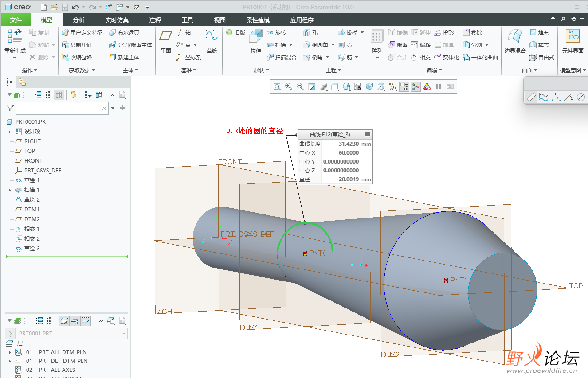Screen dimensions: 588x378
Task: Select the 样式 style tool
Action: 540,45
